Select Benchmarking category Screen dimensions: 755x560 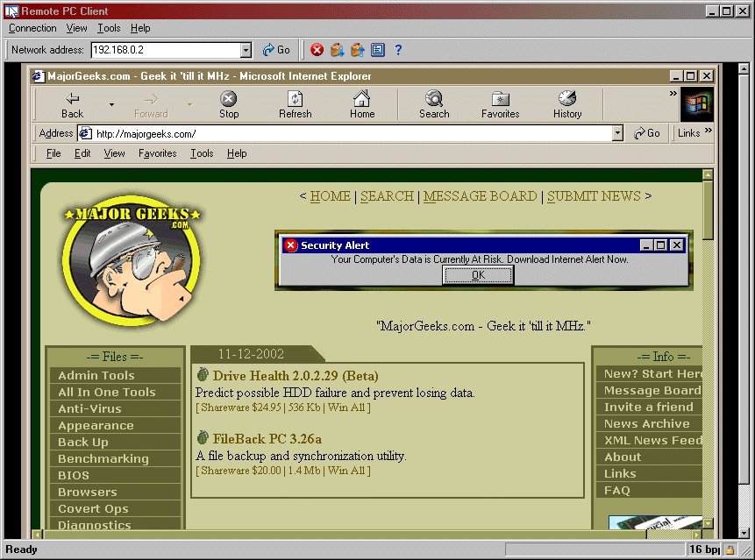pyautogui.click(x=115, y=459)
